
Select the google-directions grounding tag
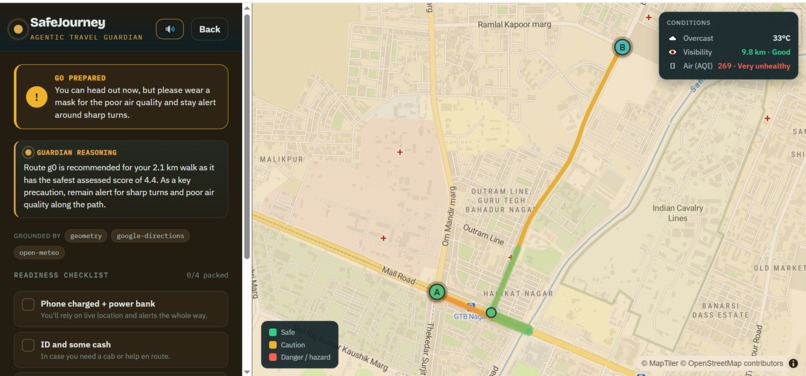(x=150, y=236)
